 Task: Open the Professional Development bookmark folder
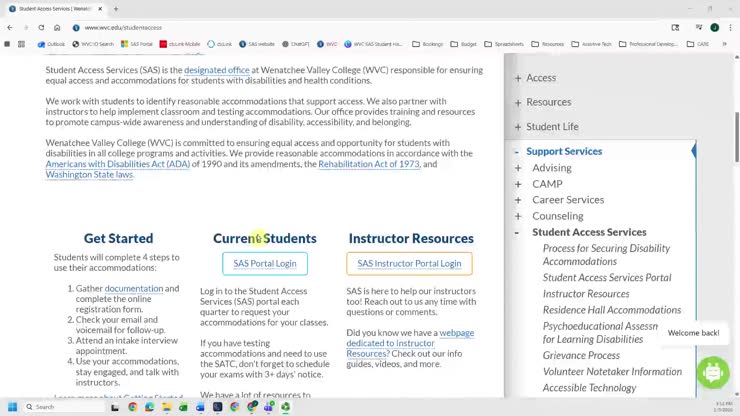pyautogui.click(x=648, y=44)
